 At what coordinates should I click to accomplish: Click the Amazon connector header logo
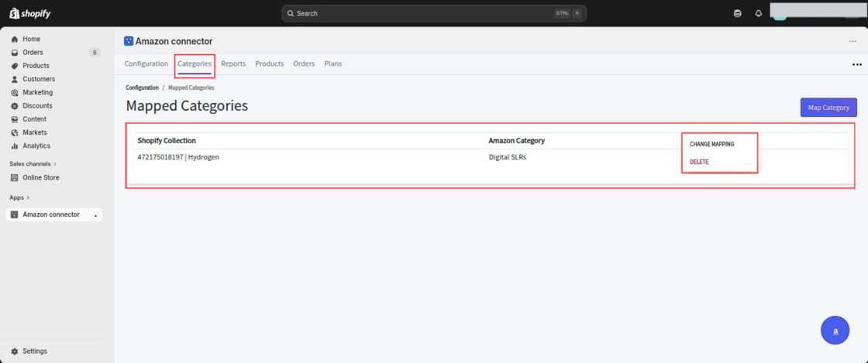(129, 41)
